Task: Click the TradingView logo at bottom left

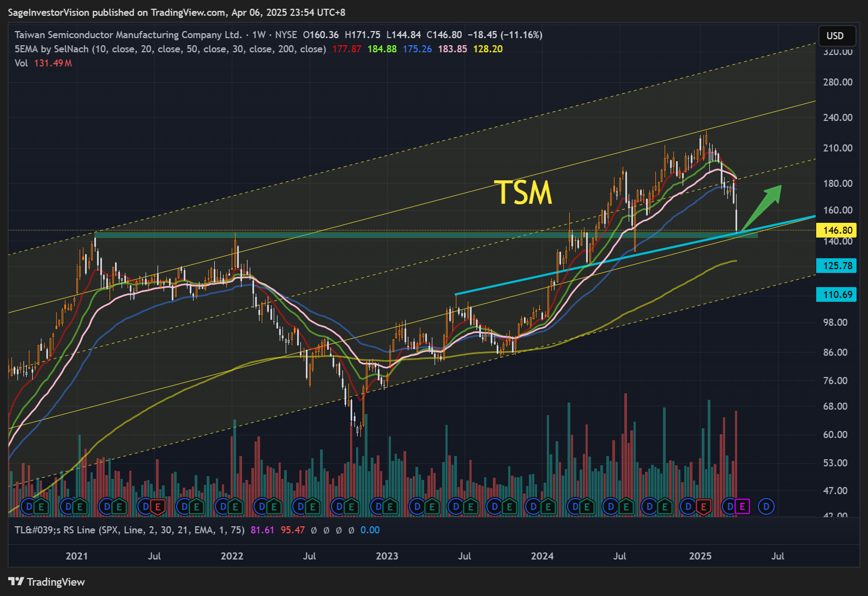Action: pos(47,582)
